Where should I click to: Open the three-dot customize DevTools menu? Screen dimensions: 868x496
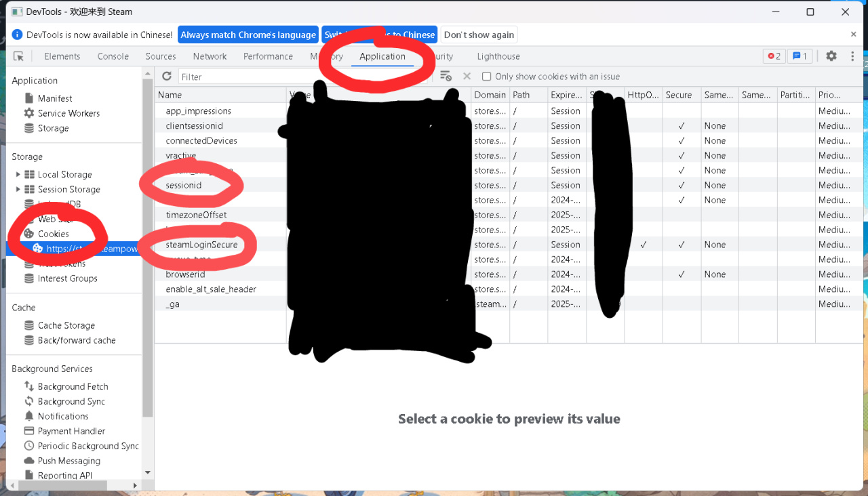(x=852, y=56)
